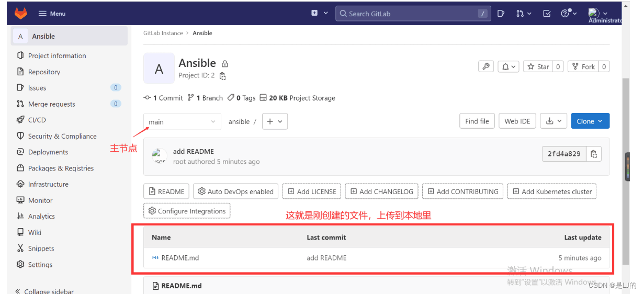View the 1 Commit link

pyautogui.click(x=163, y=98)
